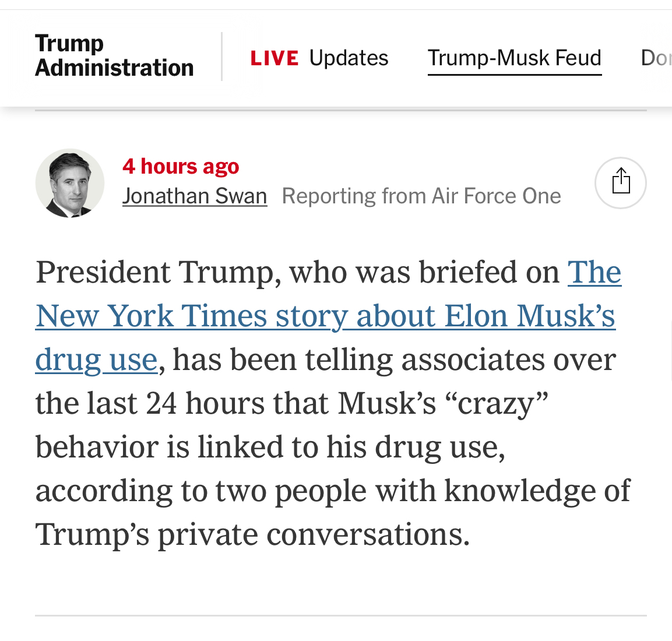
Task: Click the linked "Elon Musk's" text
Action: point(530,316)
